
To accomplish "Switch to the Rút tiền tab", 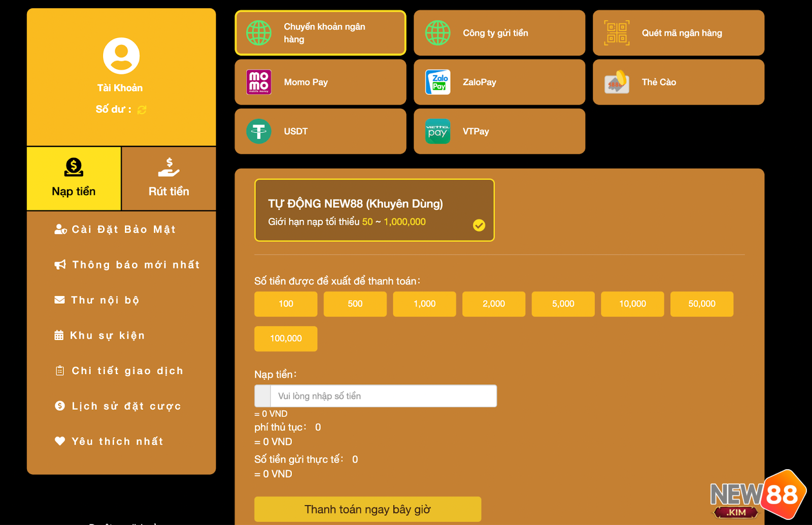I will [169, 179].
